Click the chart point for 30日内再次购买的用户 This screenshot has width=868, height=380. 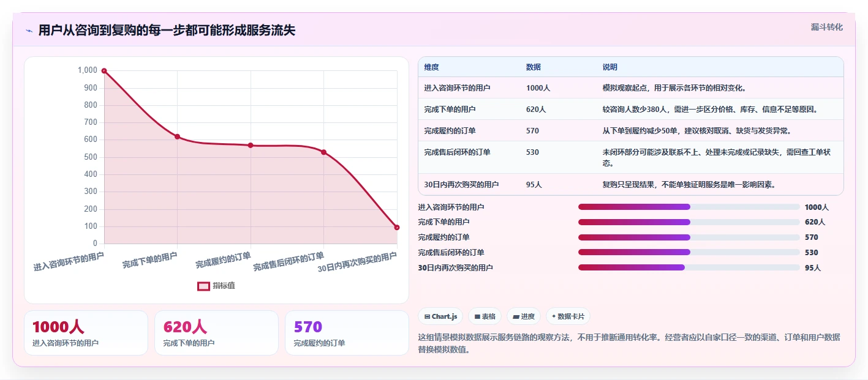tap(397, 227)
